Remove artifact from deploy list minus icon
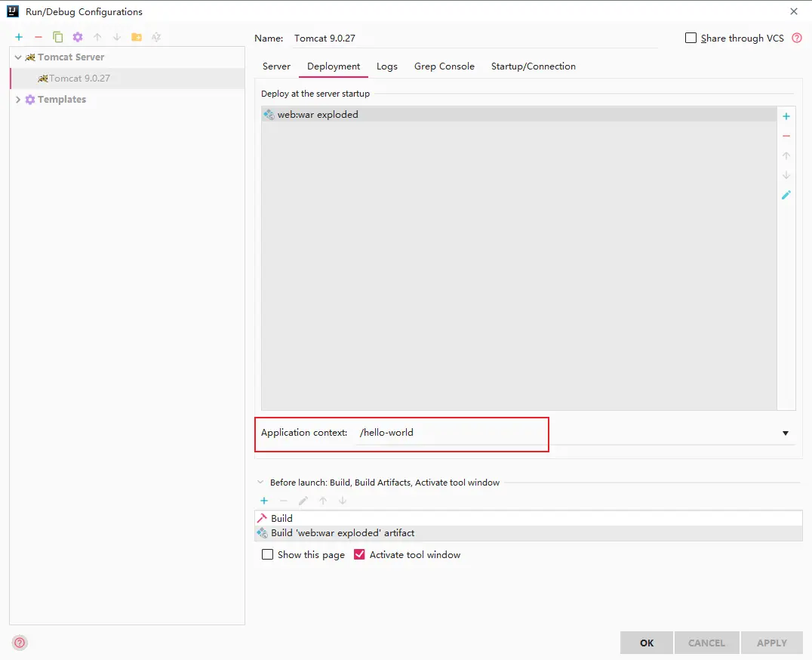 click(x=786, y=136)
